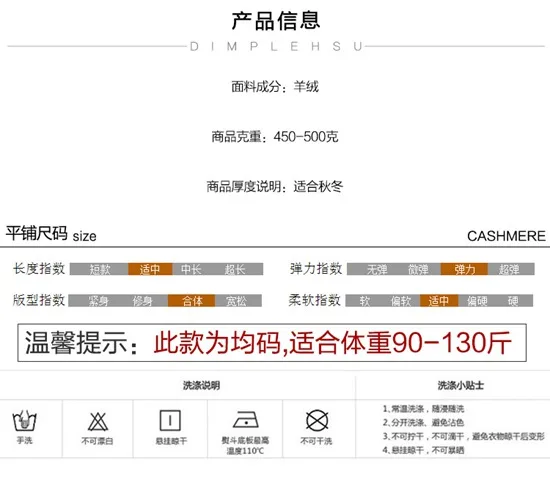This screenshot has height=480, width=550.
Task: Click the 长度指数 label
Action: coord(39,268)
